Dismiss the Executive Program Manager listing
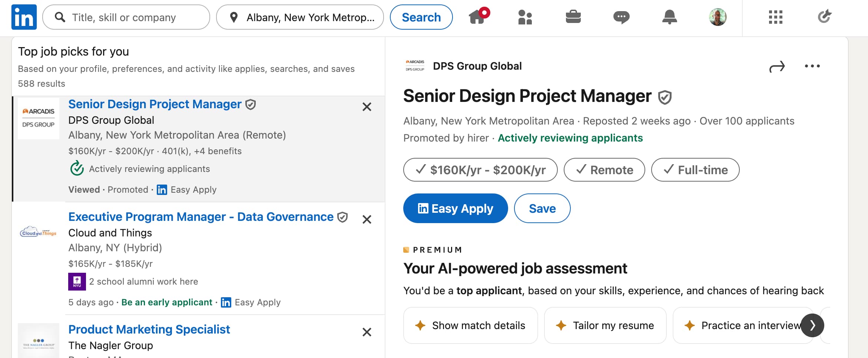The width and height of the screenshot is (868, 358). coord(367,219)
